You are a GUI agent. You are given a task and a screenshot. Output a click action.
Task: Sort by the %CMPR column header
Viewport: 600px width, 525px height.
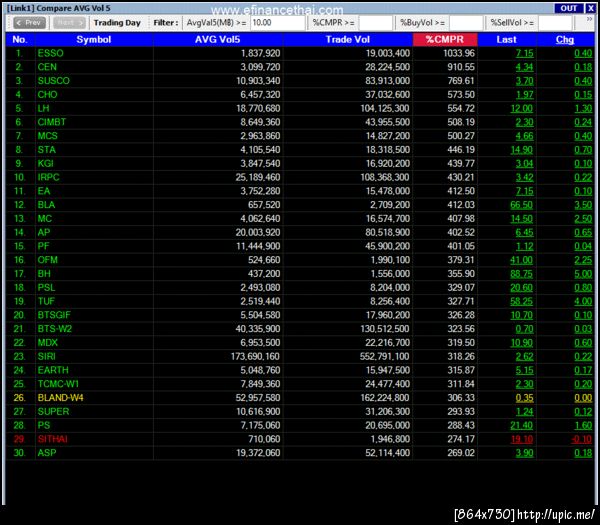click(x=445, y=40)
